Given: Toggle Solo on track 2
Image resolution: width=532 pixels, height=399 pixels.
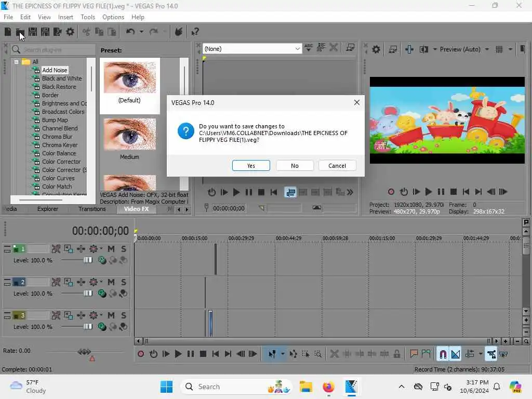Looking at the screenshot, I should point(124,282).
